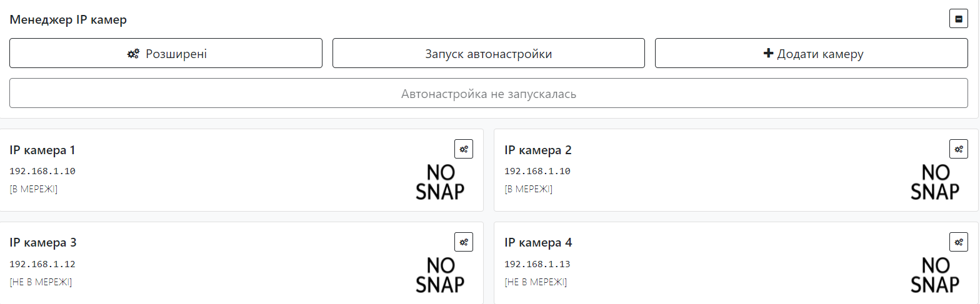
Task: Click [НЕ В МЕРЕЖІ] status of IP камера 3
Action: (x=41, y=282)
